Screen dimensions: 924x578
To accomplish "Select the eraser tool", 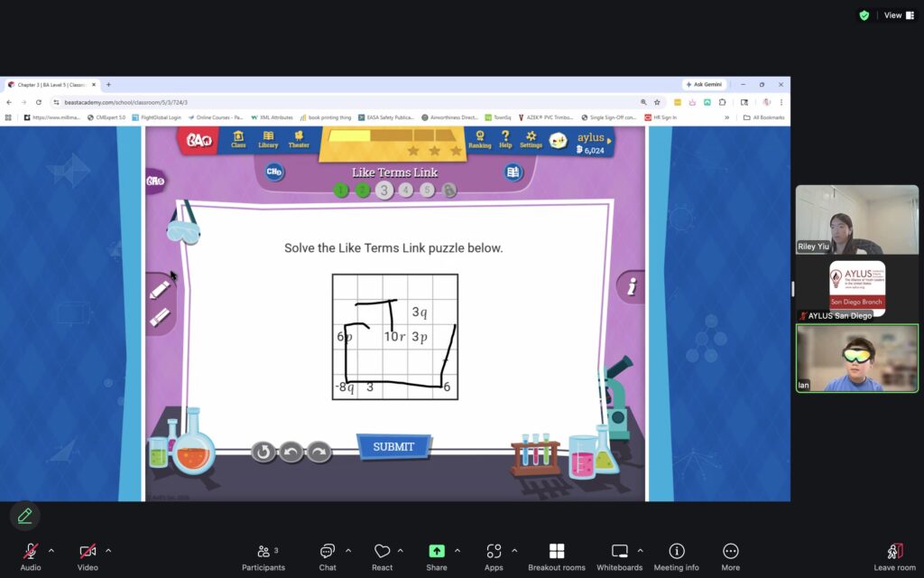I will pyautogui.click(x=160, y=317).
